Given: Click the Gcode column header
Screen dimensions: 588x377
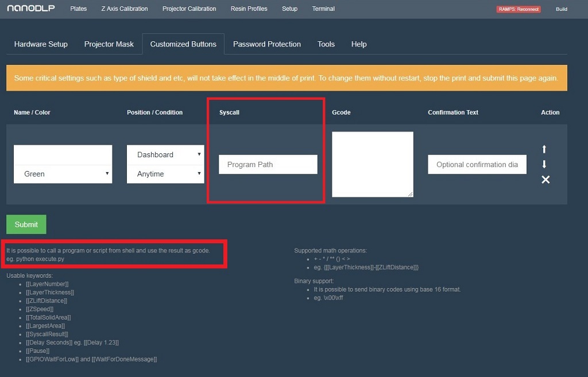Looking at the screenshot, I should pyautogui.click(x=341, y=112).
